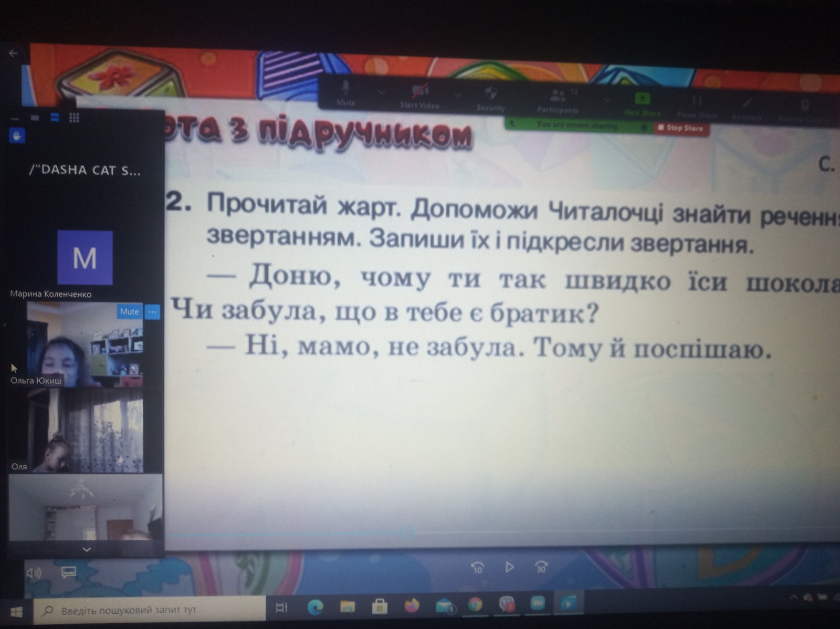Click the red Stop Share button

(681, 128)
